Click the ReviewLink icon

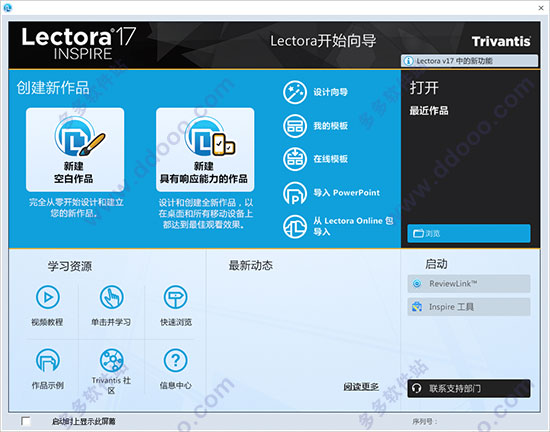[x=417, y=284]
